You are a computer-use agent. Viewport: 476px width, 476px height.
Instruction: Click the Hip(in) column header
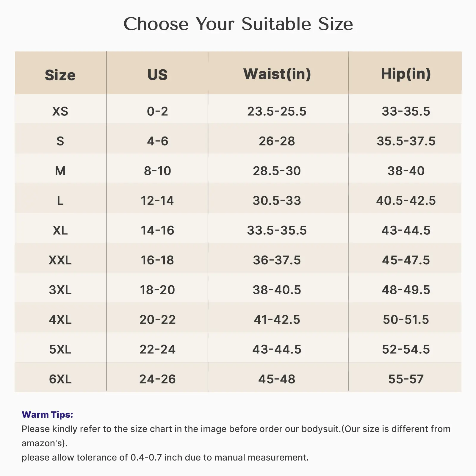point(406,74)
